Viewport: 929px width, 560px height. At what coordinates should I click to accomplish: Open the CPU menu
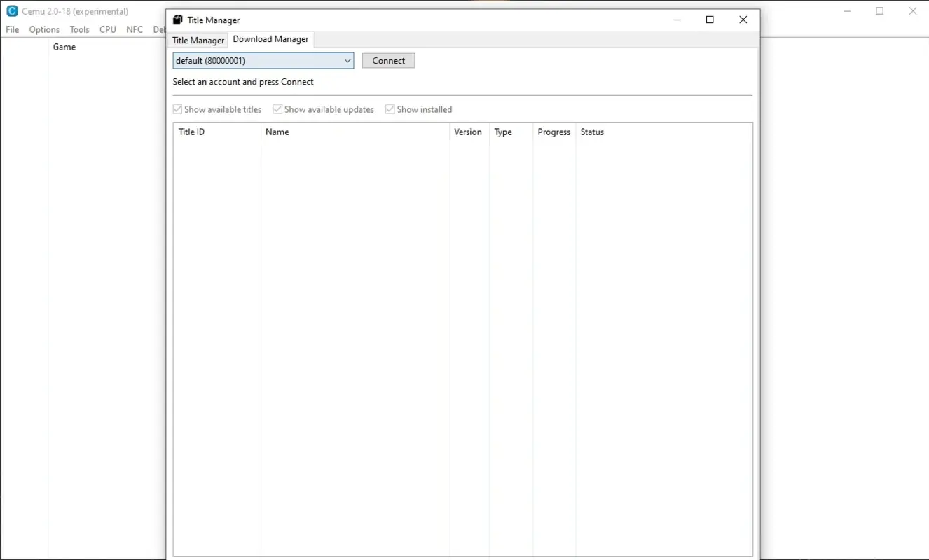pyautogui.click(x=107, y=29)
